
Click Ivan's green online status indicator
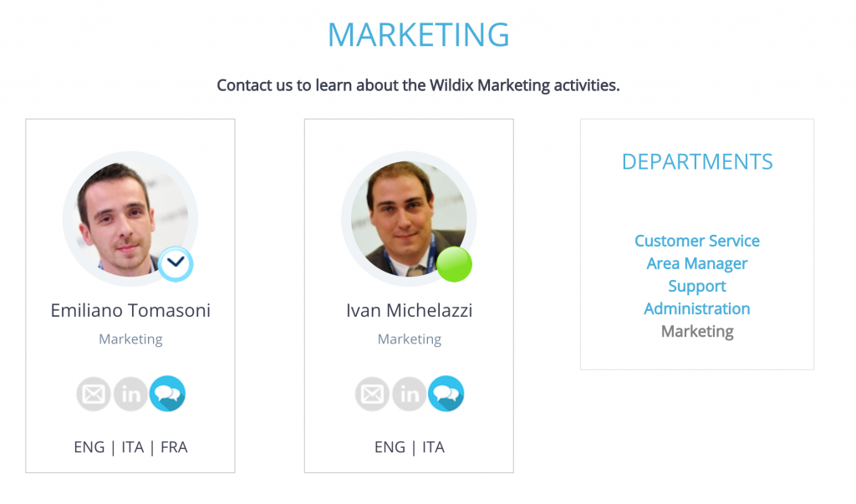click(x=455, y=264)
